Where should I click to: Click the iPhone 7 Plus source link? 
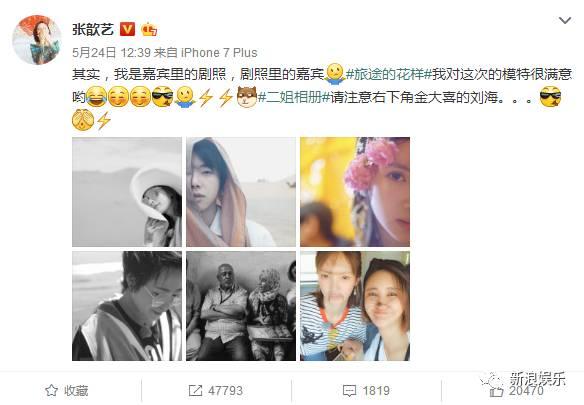point(219,53)
